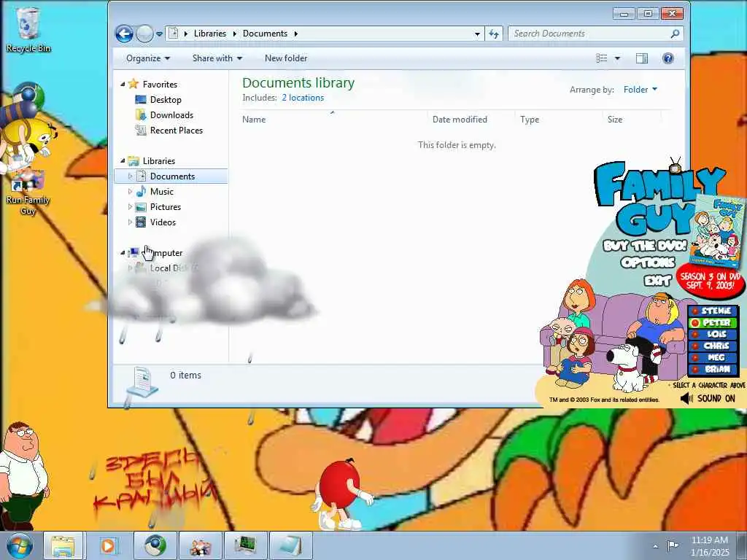Click Options in the Family Guy widget
The width and height of the screenshot is (747, 560).
pos(648,262)
